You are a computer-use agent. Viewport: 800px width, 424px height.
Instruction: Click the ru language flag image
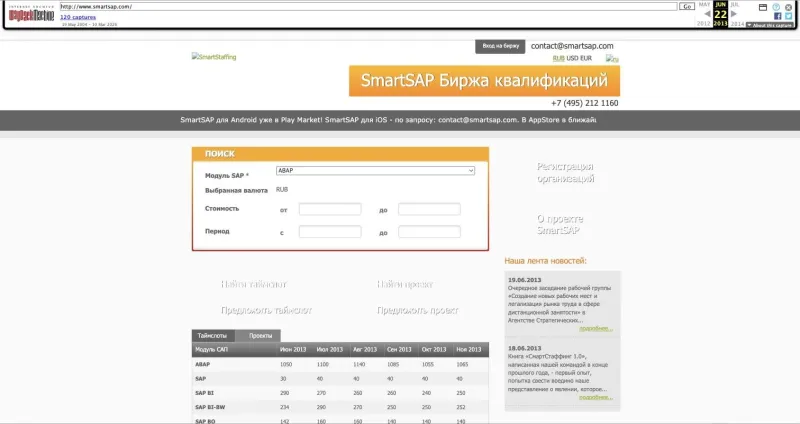click(612, 59)
